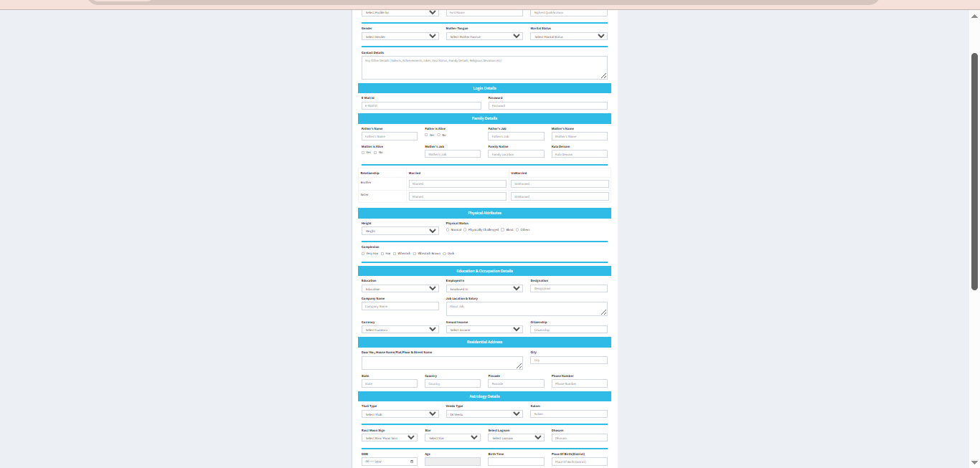The height and width of the screenshot is (468, 980).
Task: Select Normal physical status option
Action: point(448,230)
